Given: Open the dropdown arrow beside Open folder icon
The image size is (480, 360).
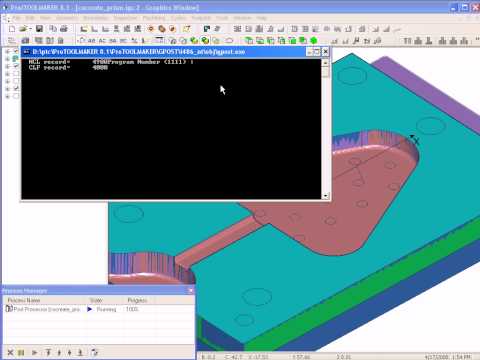Looking at the screenshot, I should [30, 29].
